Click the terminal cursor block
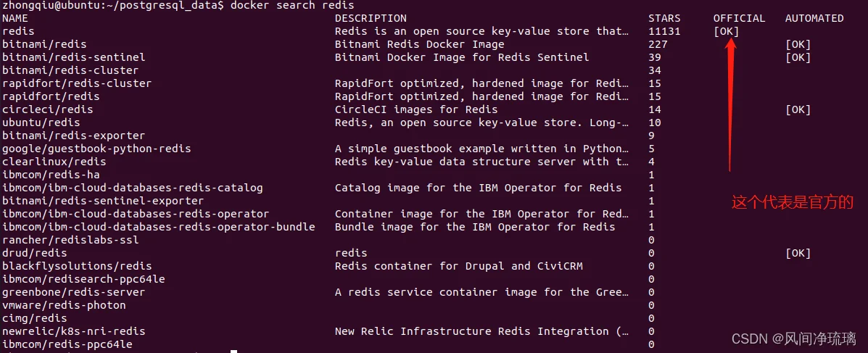The width and height of the screenshot is (868, 353). [x=234, y=351]
